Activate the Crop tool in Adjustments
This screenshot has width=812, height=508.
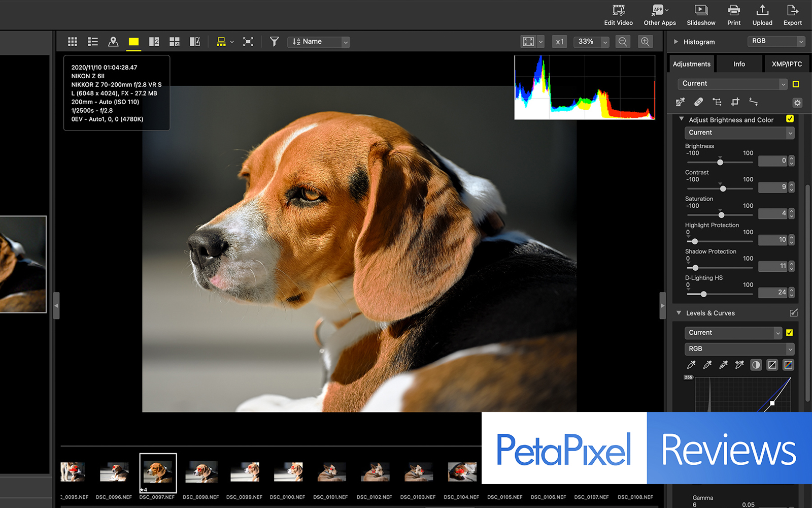(x=735, y=102)
